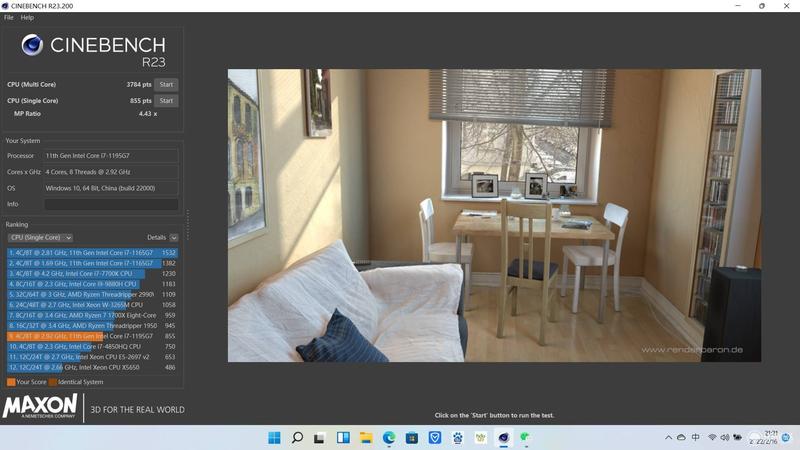Open the volume speaker tray icon

(x=724, y=438)
